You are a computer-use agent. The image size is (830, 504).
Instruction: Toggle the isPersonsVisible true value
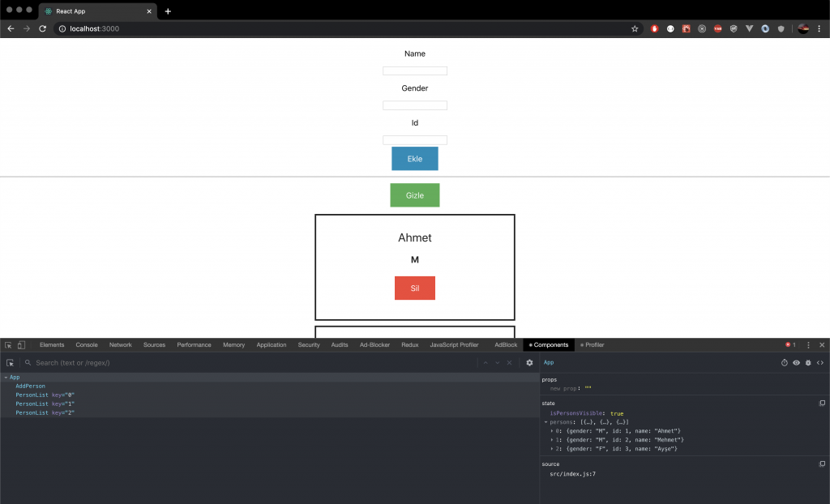coord(617,413)
